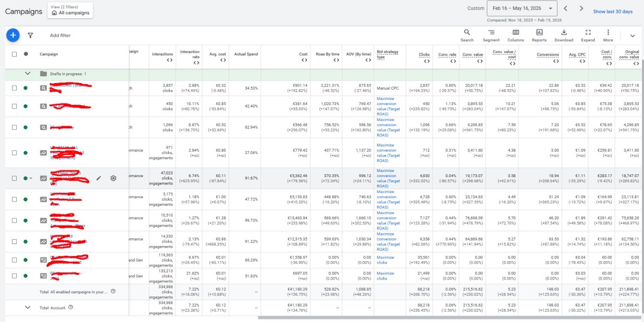The height and width of the screenshot is (322, 644).
Task: Click the horizontal scrollbar under the table
Action: (x=449, y=318)
